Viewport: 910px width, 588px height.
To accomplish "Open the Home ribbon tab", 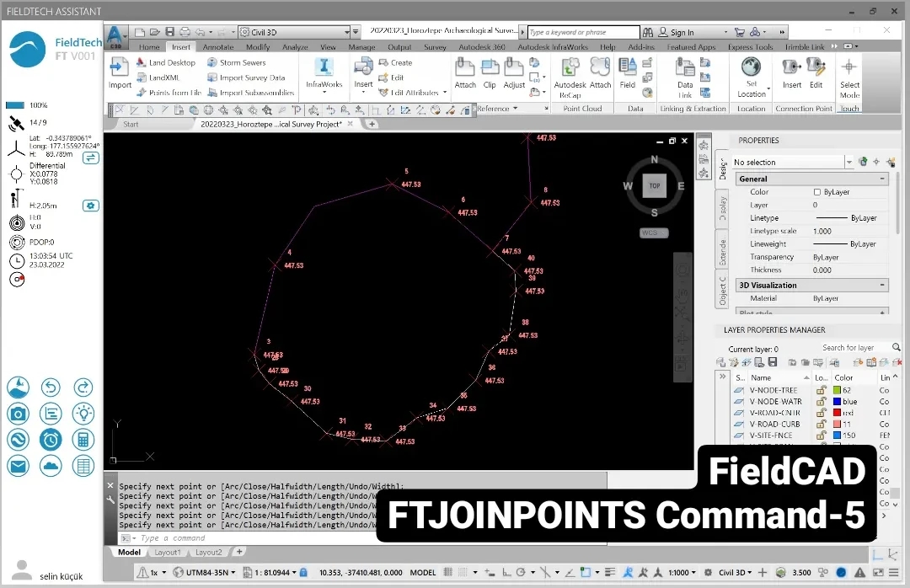I will coord(148,47).
